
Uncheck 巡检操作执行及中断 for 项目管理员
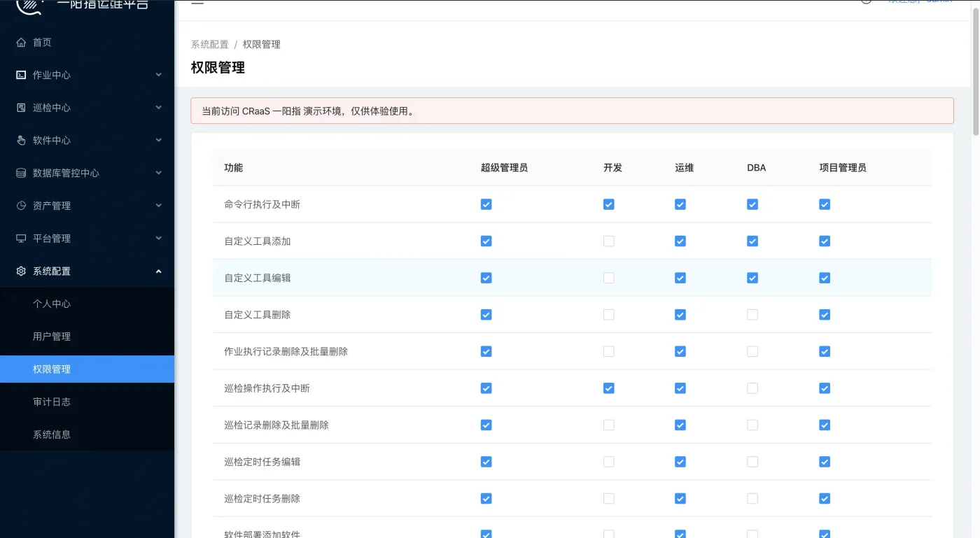pos(825,388)
